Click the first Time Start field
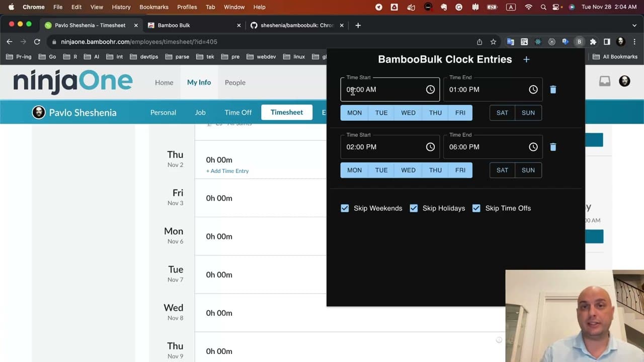644x362 pixels. 390,89
